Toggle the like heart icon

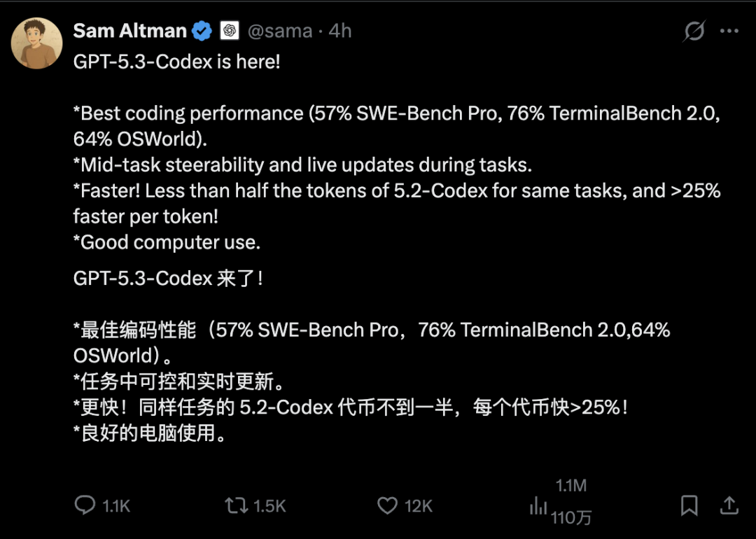point(387,505)
